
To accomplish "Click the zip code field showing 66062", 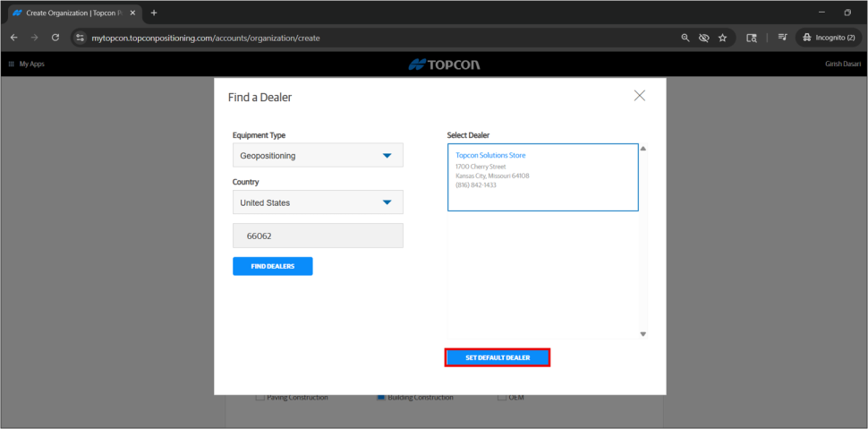I will pyautogui.click(x=318, y=236).
